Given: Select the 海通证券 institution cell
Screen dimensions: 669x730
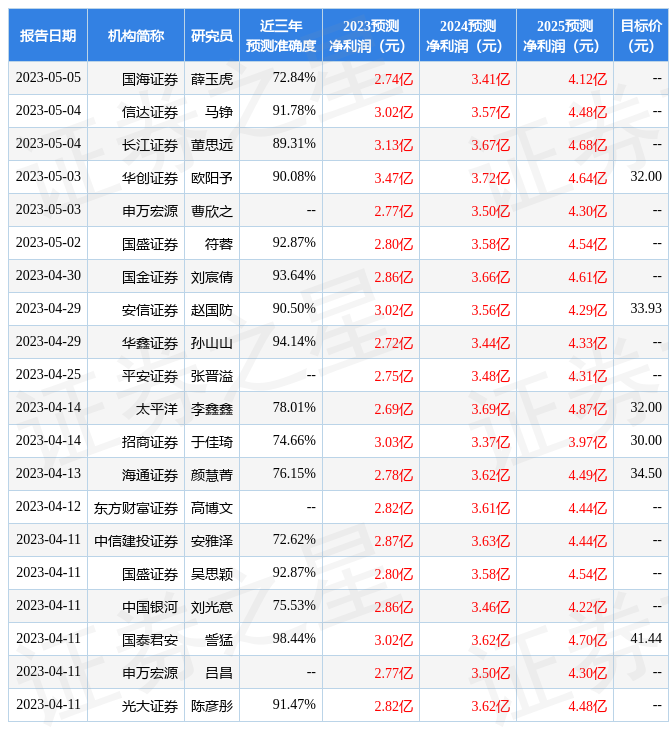Looking at the screenshot, I should click(x=135, y=475).
